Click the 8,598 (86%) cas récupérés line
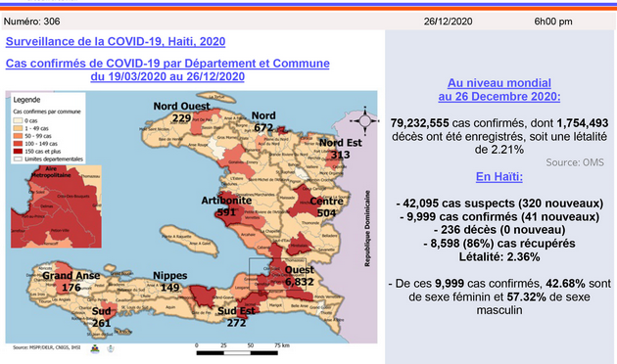 tap(498, 244)
